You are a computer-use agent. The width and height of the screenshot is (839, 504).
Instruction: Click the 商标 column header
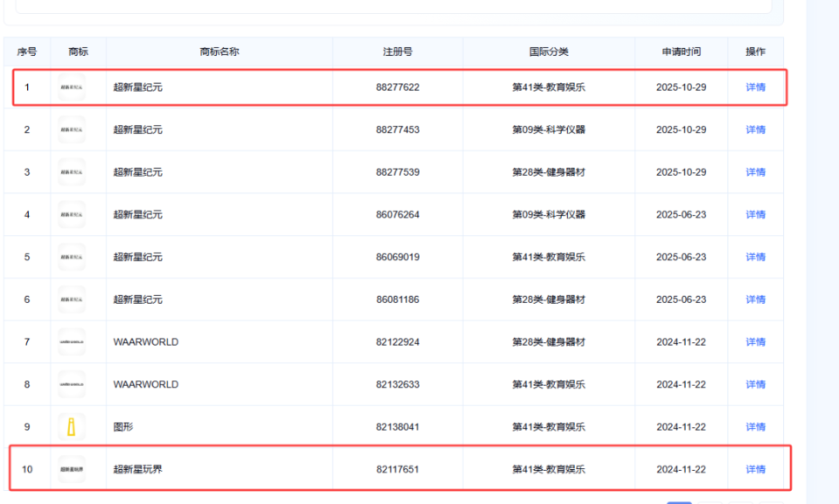click(x=78, y=52)
